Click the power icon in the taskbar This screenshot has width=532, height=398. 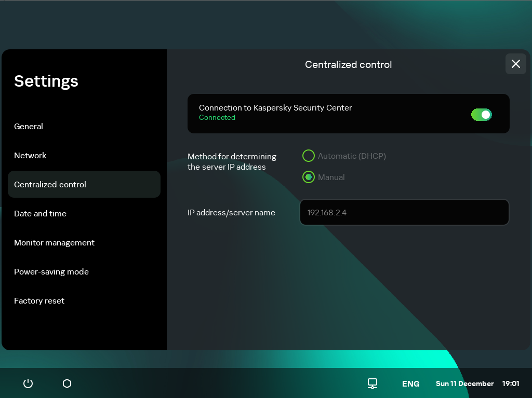tap(28, 383)
